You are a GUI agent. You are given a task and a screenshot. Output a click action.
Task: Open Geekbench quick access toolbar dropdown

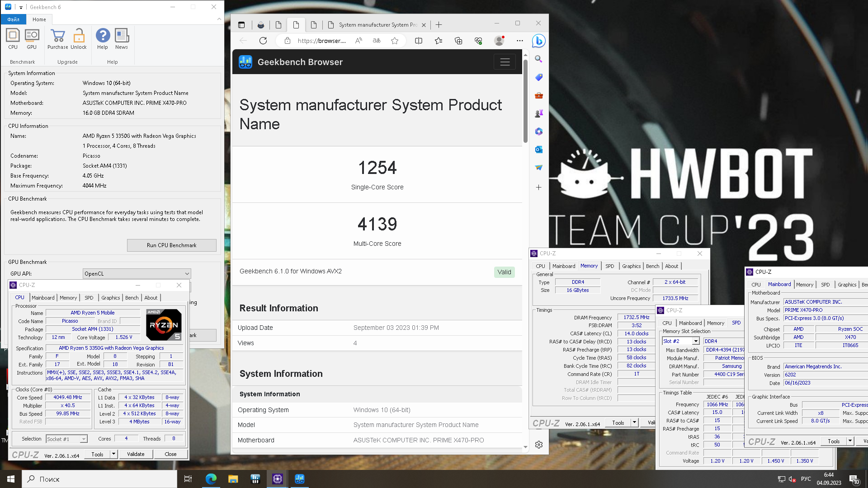[21, 7]
